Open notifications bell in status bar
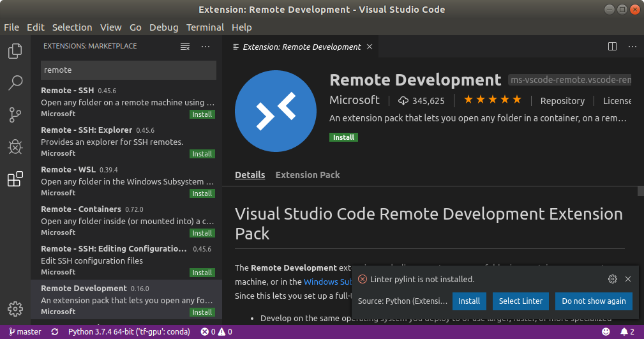Screen dimensions: 644x339 pos(627,331)
